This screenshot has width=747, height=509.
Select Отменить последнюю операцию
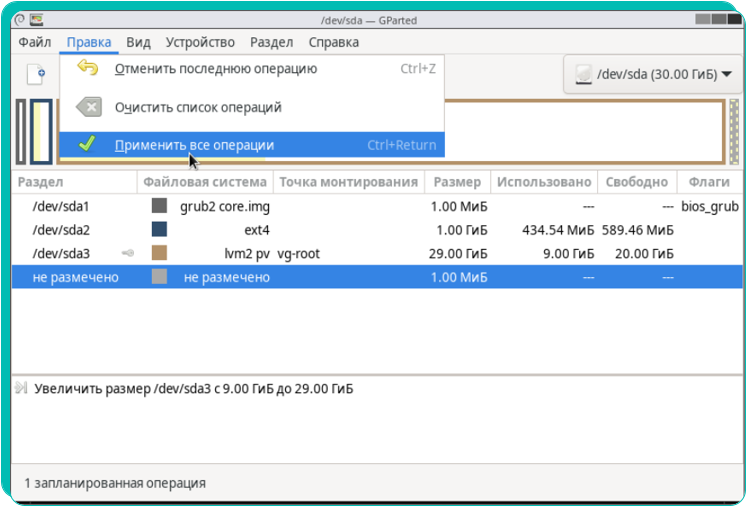point(252,69)
